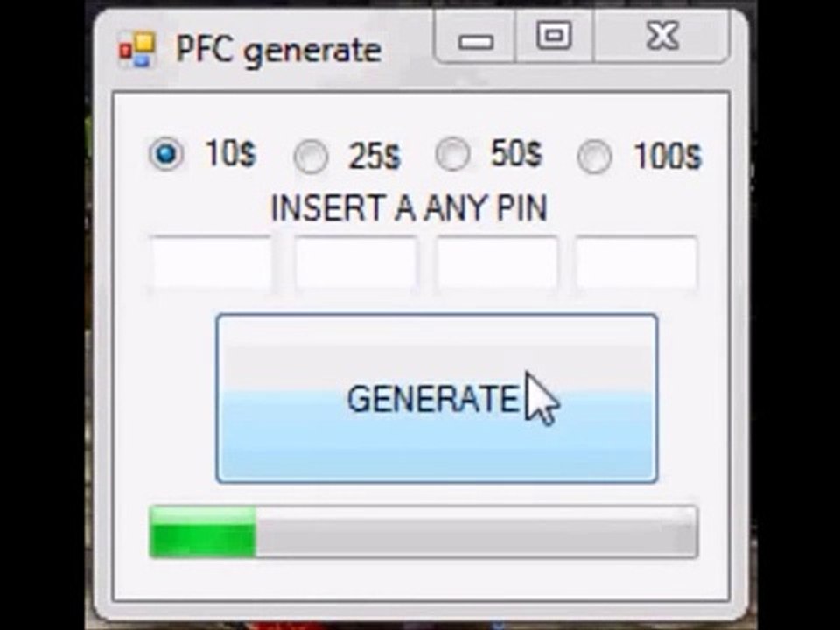Click the 25$ label text
This screenshot has width=840, height=630.
pos(374,157)
